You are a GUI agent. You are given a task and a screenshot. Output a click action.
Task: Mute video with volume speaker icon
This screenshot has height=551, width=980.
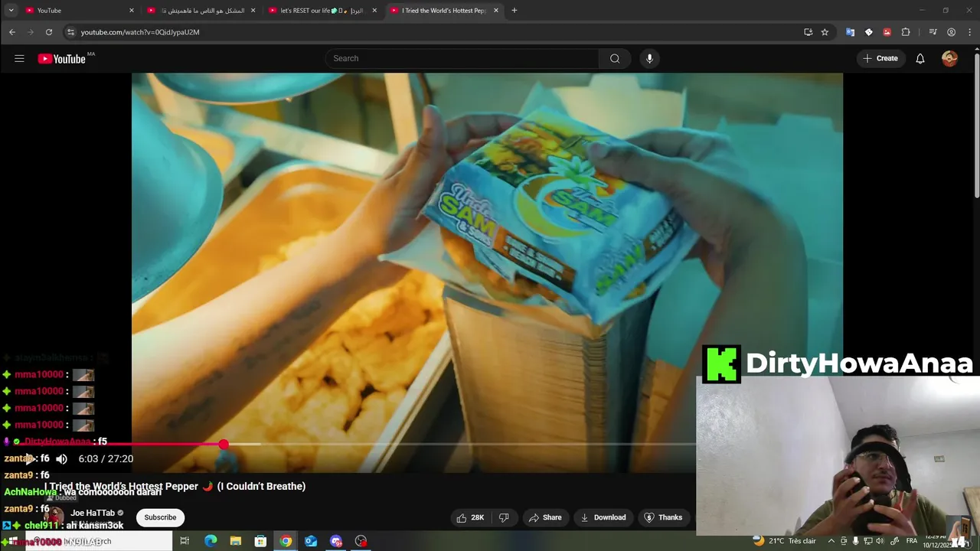tap(61, 459)
